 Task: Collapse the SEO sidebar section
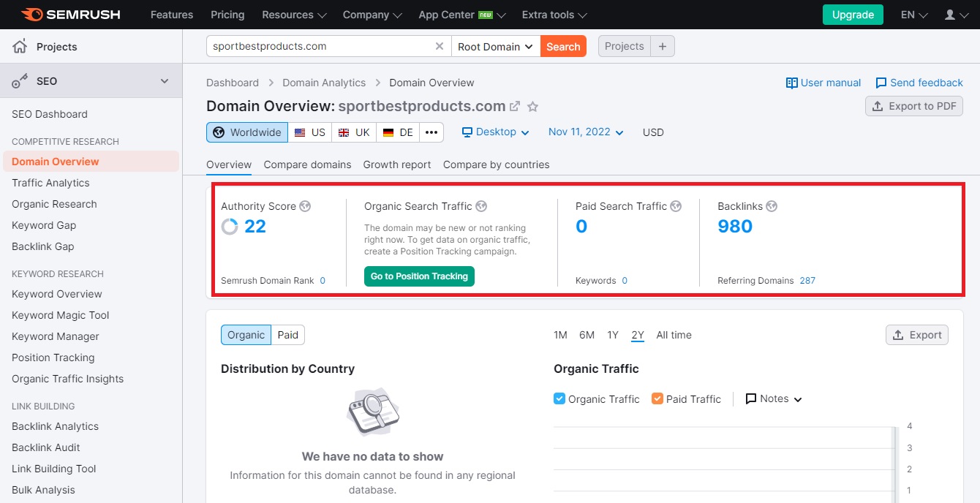pos(165,81)
